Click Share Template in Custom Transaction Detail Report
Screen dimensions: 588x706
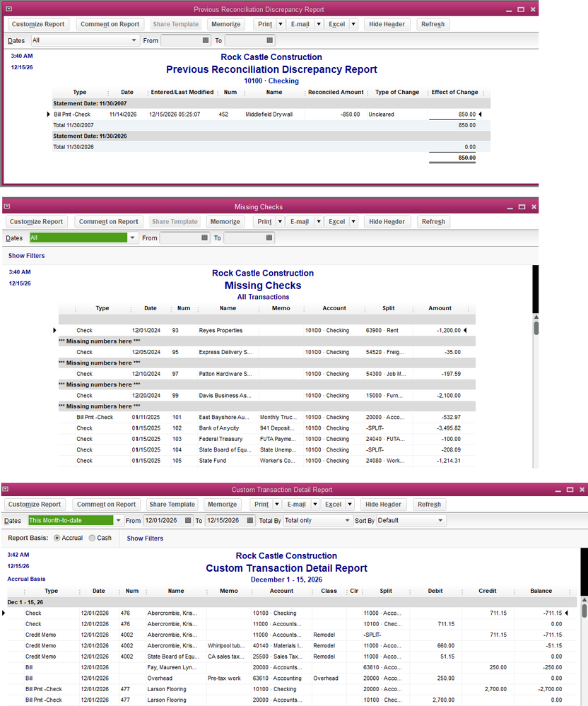coord(172,505)
